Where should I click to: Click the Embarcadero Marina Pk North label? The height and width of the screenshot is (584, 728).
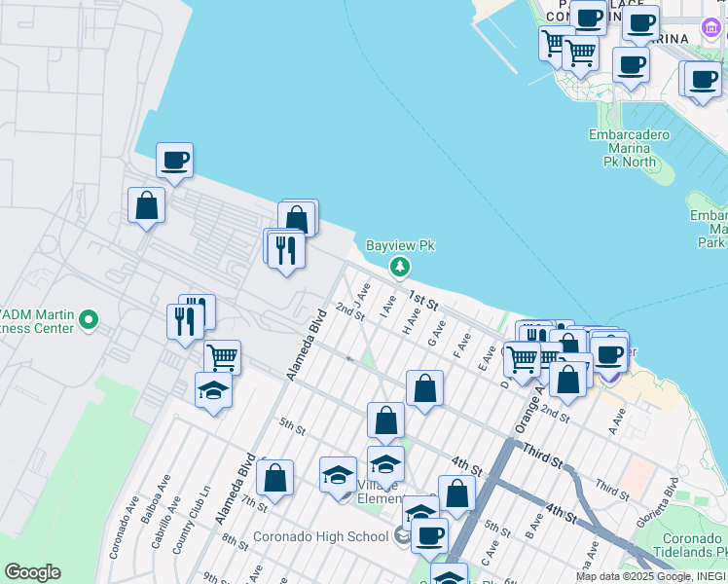(630, 149)
